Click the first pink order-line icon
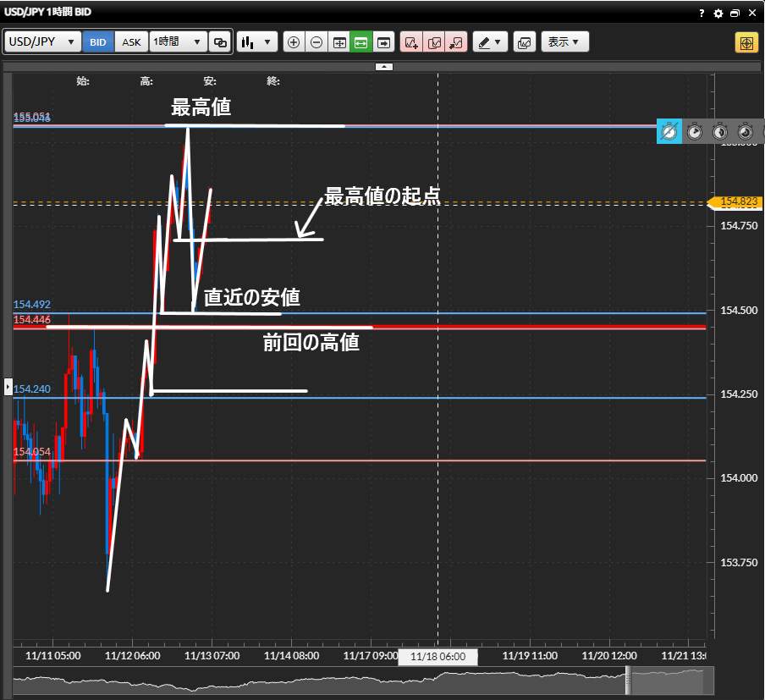Screen dimensions: 765x700 (x=410, y=42)
